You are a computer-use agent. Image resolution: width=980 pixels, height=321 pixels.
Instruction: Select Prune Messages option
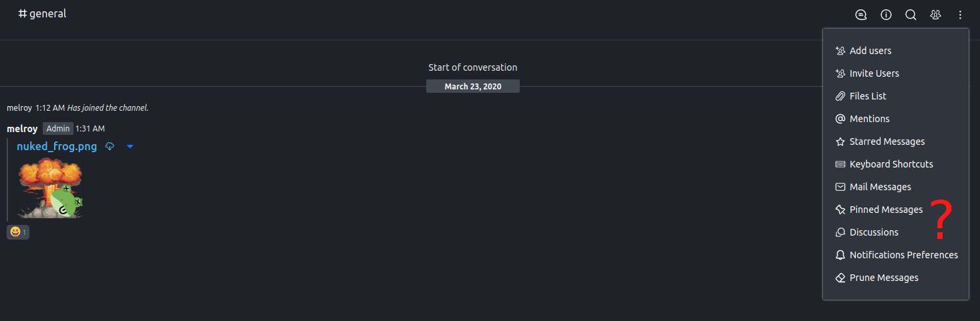tap(896, 278)
